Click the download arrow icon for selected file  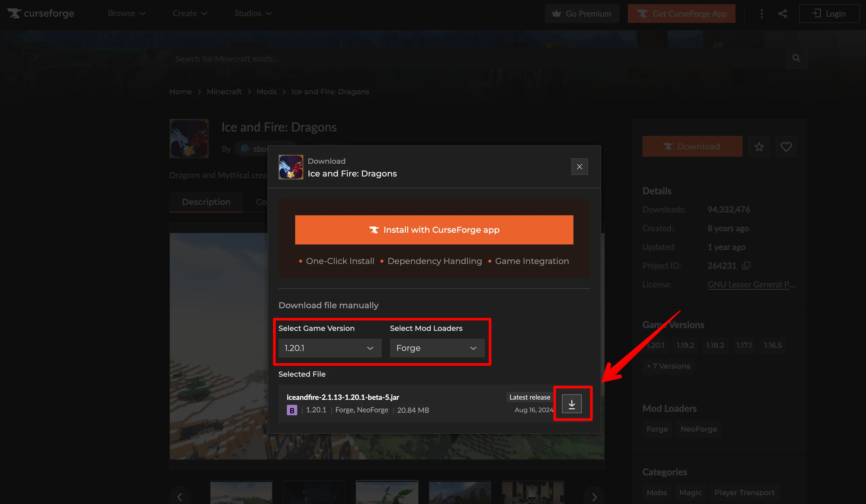pyautogui.click(x=572, y=404)
